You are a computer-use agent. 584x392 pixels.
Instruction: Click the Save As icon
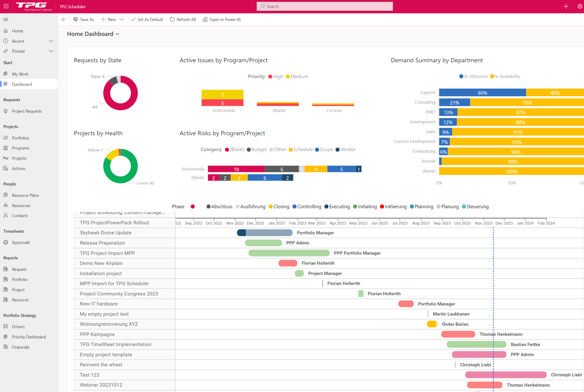coord(76,19)
